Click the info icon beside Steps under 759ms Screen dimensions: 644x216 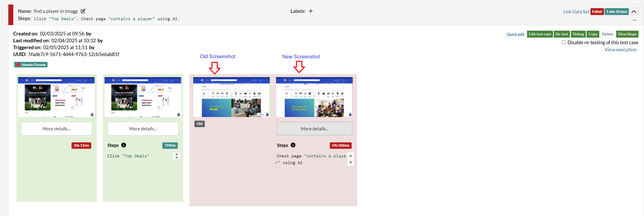coord(124,145)
